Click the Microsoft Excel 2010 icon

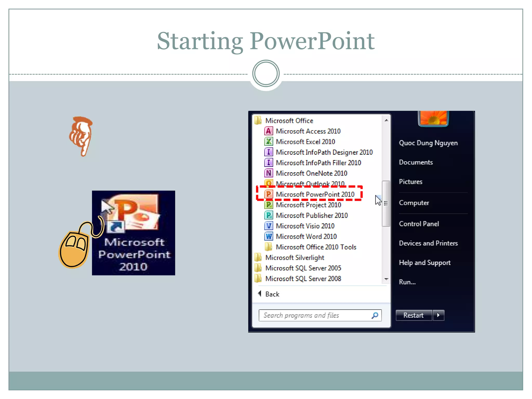[x=269, y=142]
